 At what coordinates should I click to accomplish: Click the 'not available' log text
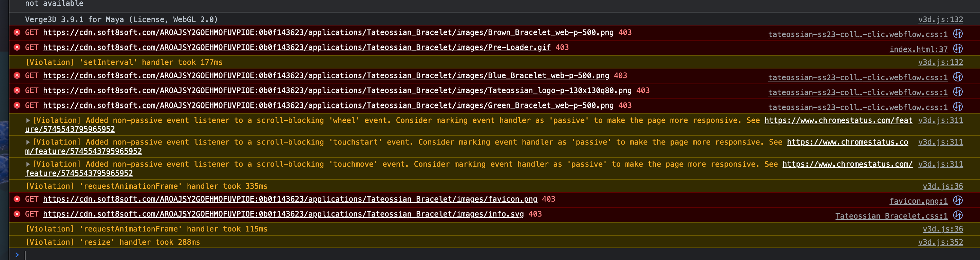click(x=54, y=3)
